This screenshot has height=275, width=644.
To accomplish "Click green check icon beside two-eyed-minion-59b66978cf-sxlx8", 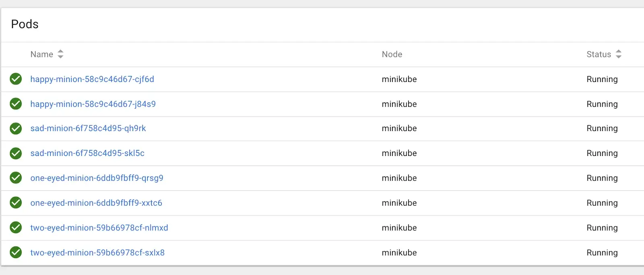I will point(16,252).
